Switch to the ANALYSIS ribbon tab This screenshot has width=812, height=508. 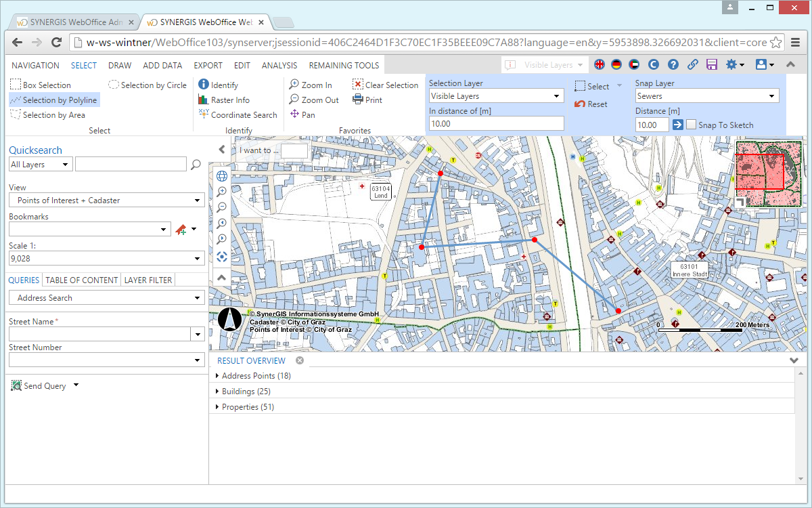(279, 65)
